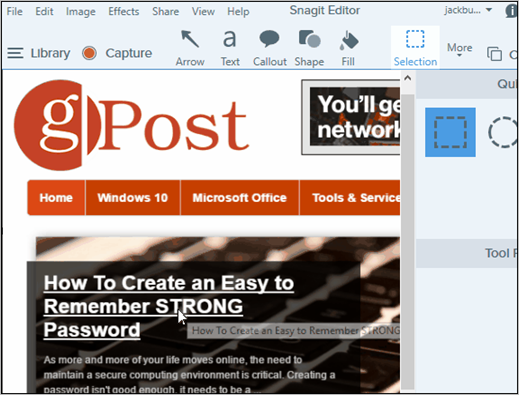Select the Fill bucket tool
The image size is (519, 395).
[348, 48]
